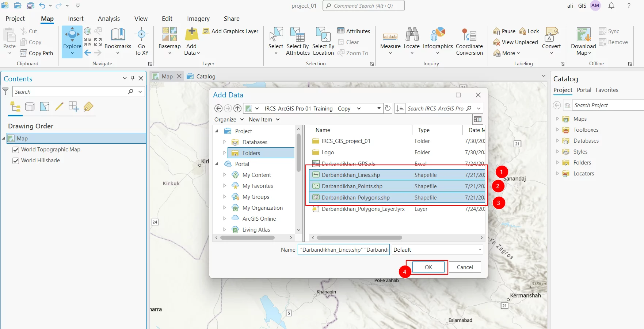Image resolution: width=644 pixels, height=329 pixels.
Task: Select IRCS_GIS_project_01 folder
Action: [397, 141]
